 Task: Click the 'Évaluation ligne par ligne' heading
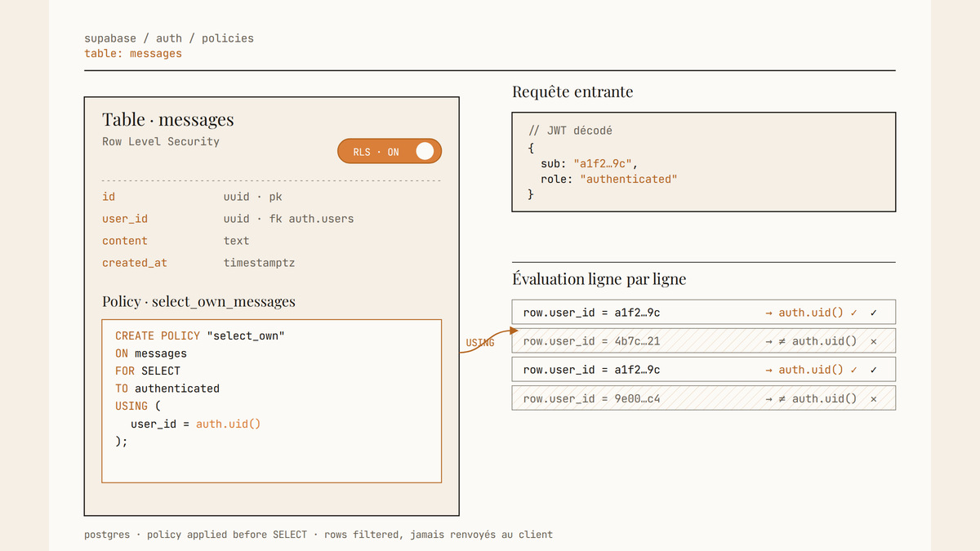coord(599,279)
